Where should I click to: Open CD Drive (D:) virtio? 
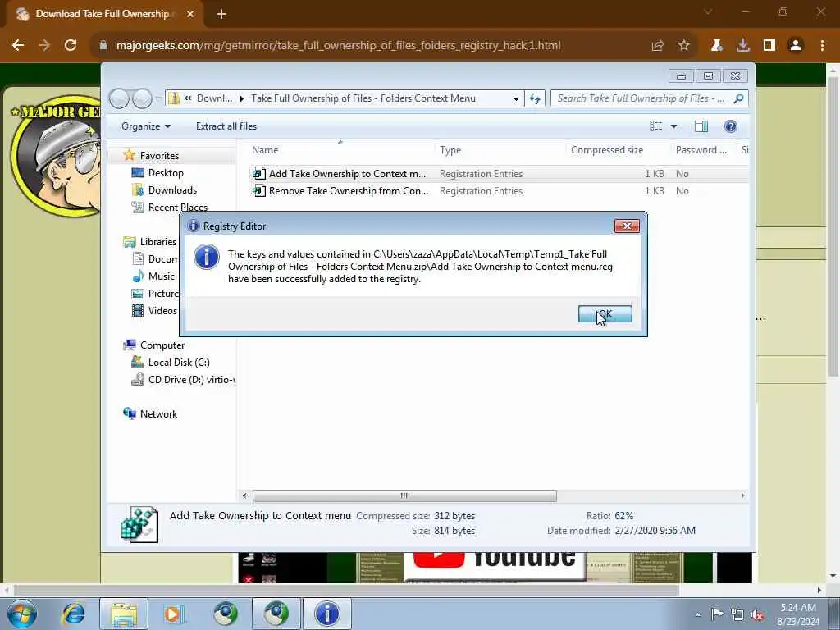point(191,379)
